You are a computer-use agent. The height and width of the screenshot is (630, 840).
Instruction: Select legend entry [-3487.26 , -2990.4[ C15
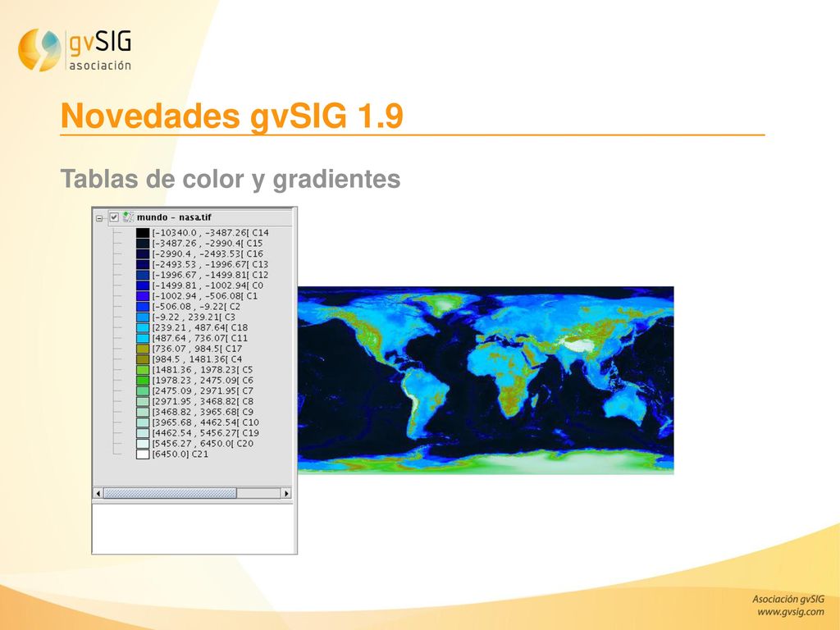tap(208, 243)
